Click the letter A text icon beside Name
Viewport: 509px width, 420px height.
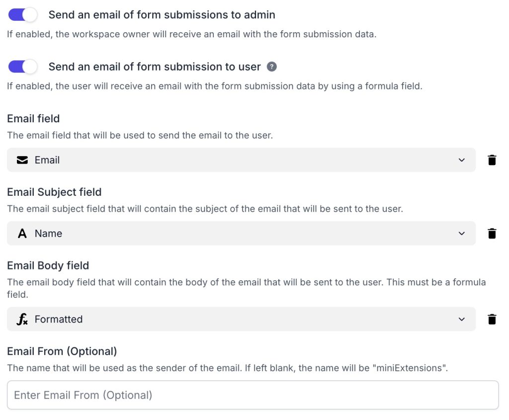pyautogui.click(x=22, y=234)
